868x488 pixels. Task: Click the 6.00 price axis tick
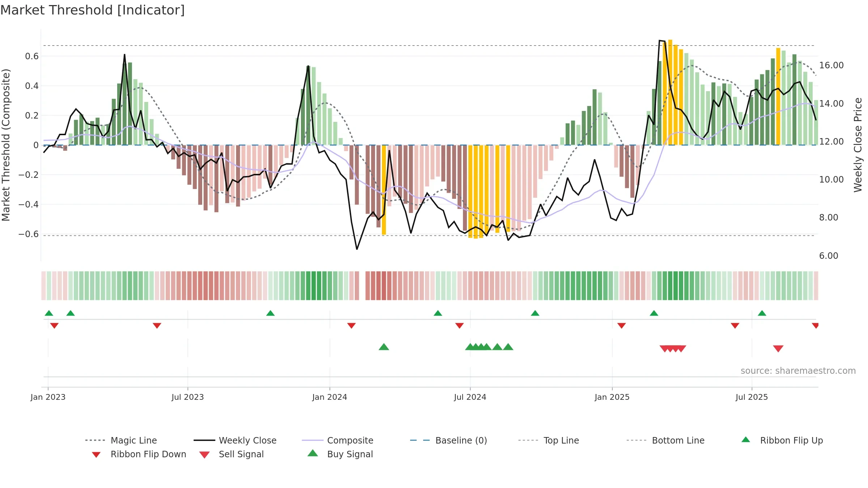point(829,256)
